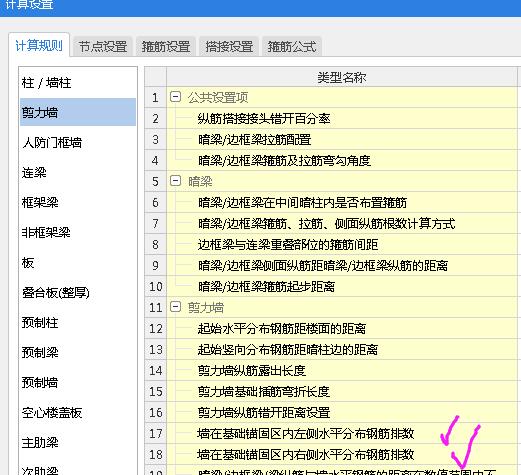Open the 箍筋设置 tab
This screenshot has width=521, height=475.
pyautogui.click(x=166, y=46)
